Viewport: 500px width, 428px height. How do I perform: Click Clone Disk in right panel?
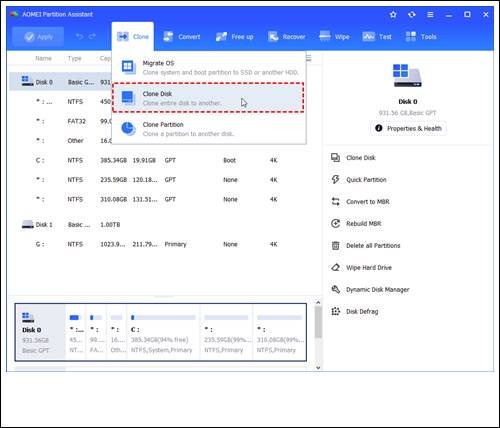coord(361,158)
